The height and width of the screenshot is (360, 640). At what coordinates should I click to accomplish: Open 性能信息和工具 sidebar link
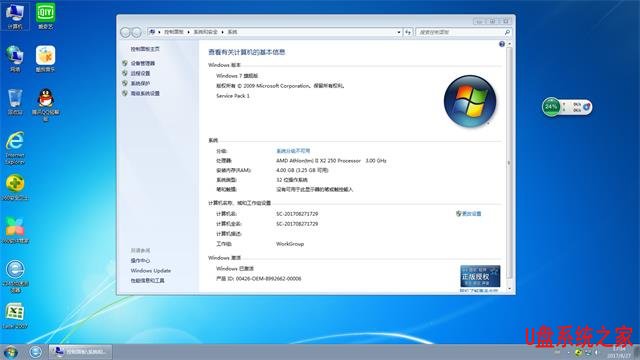coord(147,281)
